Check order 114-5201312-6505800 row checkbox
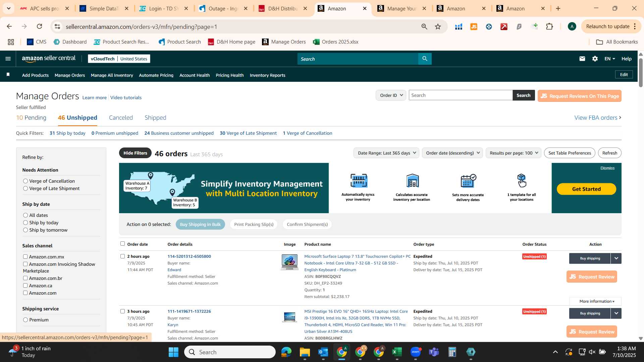Screen dimensions: 644x362 pyautogui.click(x=122, y=256)
